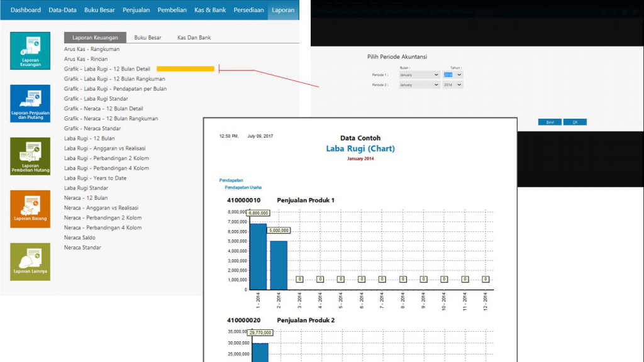Open Arus Kas - Rangkuman report
The height and width of the screenshot is (362, 644).
[92, 49]
